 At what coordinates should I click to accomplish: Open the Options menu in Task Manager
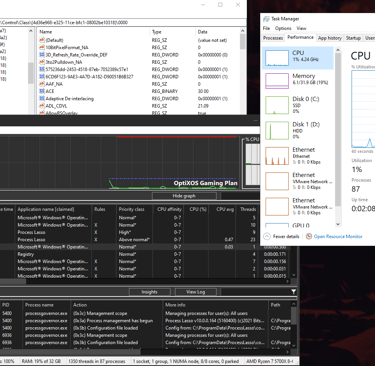click(283, 28)
